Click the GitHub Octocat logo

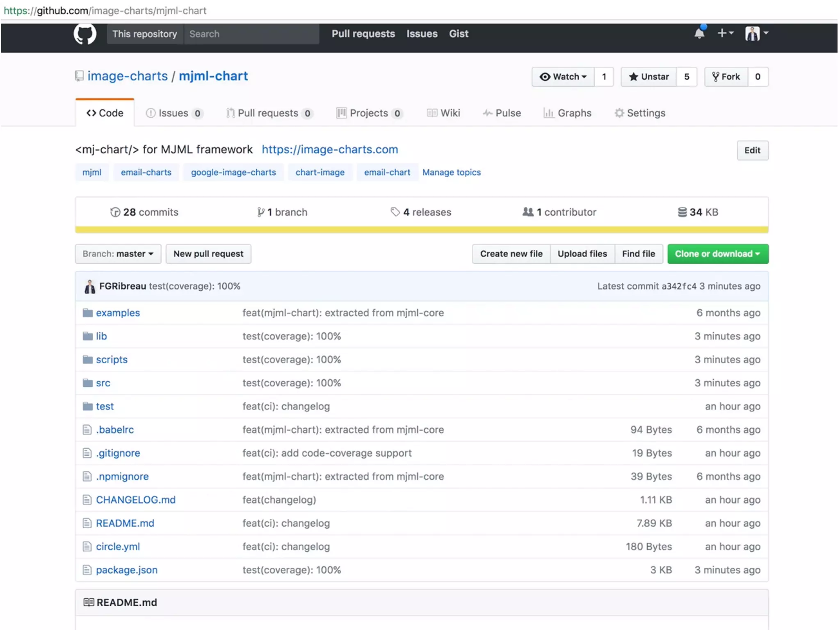(x=85, y=34)
